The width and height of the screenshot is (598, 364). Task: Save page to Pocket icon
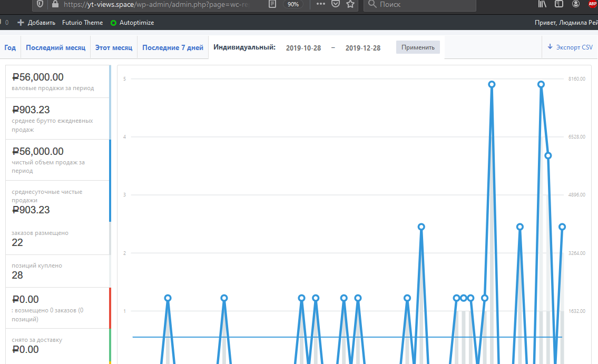(x=336, y=4)
